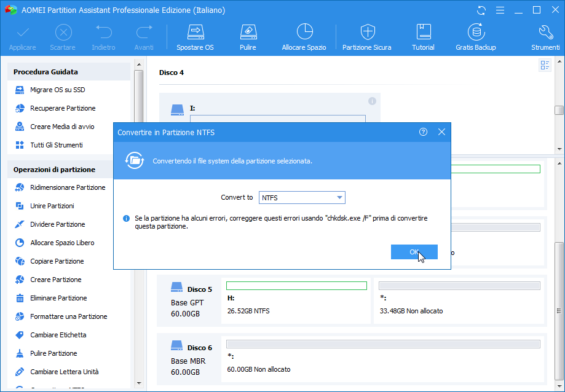
Task: Open the Pulire disk wipe tool
Action: click(x=248, y=37)
